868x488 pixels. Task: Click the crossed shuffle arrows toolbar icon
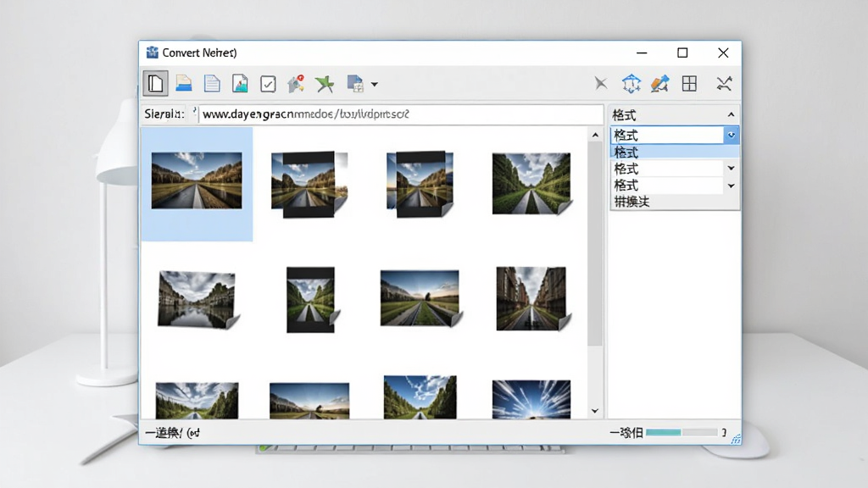[x=724, y=84]
